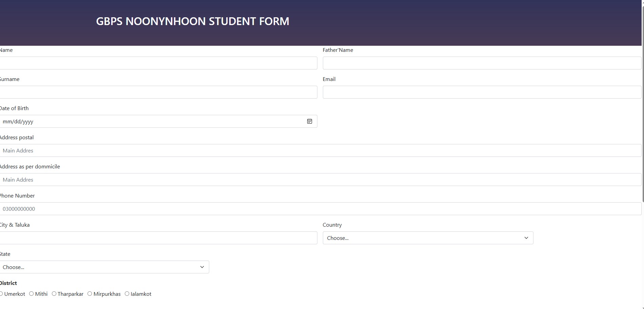Click the page's vertical scrollbar
644x309 pixels.
643,102
